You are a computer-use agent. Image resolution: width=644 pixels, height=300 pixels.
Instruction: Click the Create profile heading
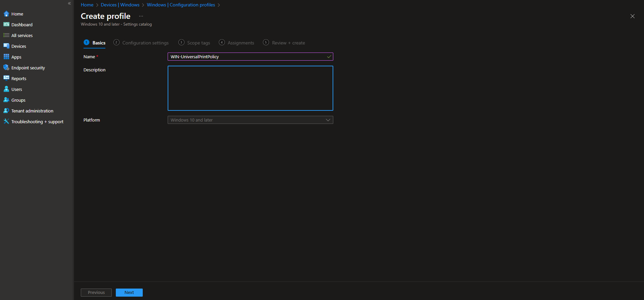(x=106, y=16)
